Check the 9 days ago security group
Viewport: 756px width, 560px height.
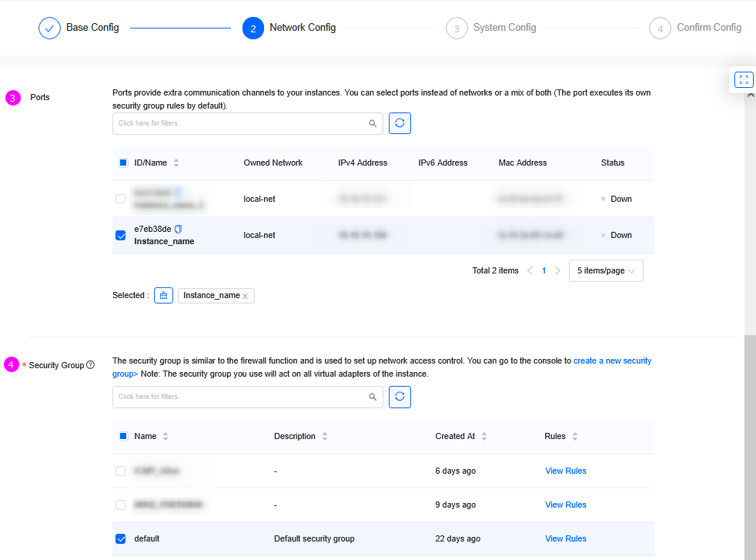click(x=121, y=505)
